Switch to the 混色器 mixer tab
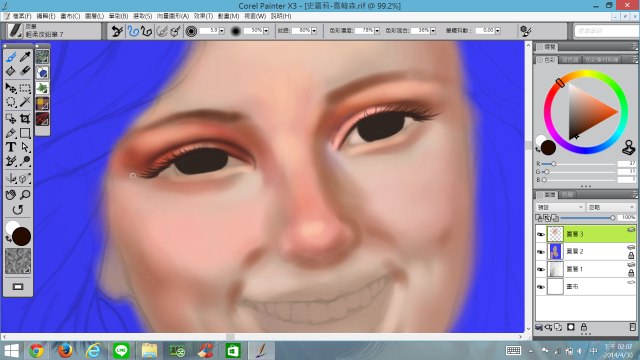The width and height of the screenshot is (640, 360). pyautogui.click(x=569, y=60)
